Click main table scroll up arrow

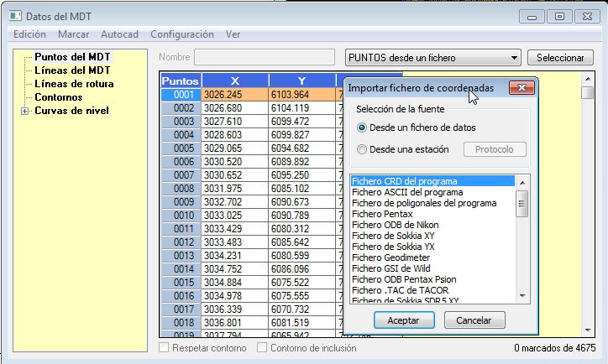point(588,79)
